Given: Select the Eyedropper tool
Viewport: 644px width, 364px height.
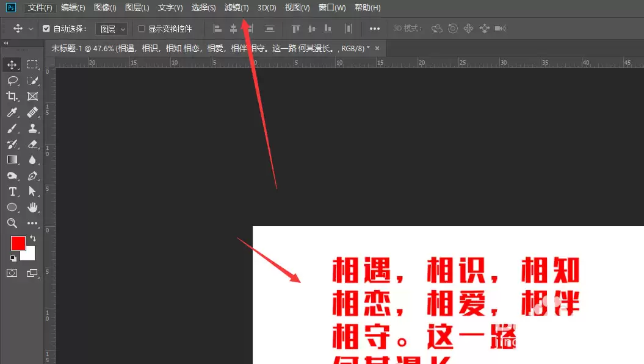Looking at the screenshot, I should (12, 112).
